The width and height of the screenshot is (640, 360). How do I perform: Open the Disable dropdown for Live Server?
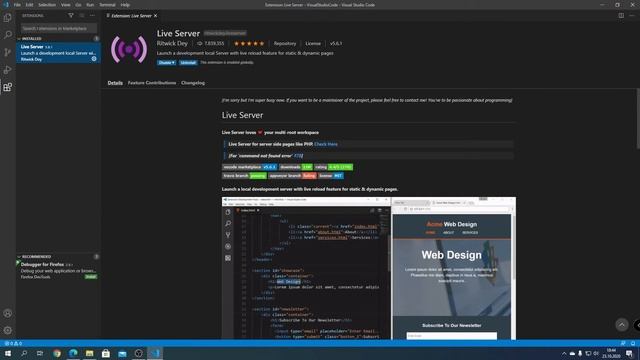tap(166, 62)
